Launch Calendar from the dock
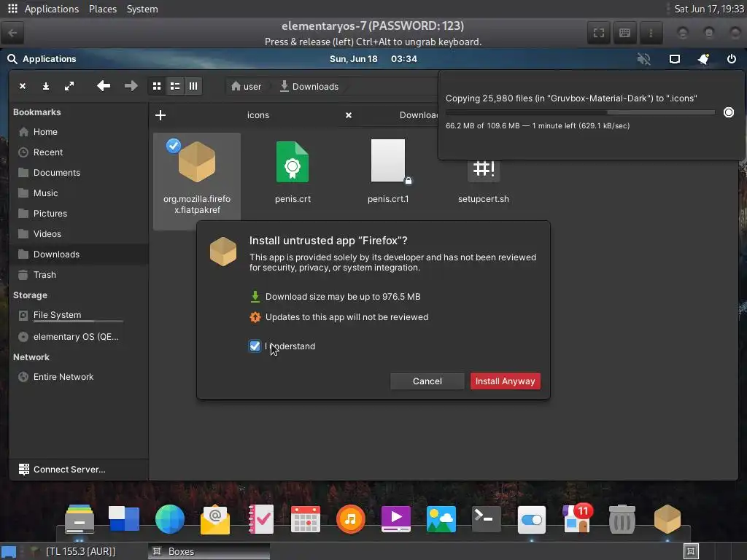 [306, 518]
